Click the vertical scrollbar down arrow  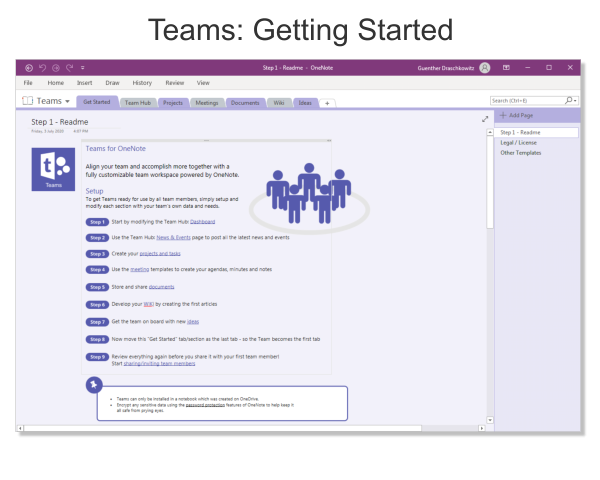490,420
